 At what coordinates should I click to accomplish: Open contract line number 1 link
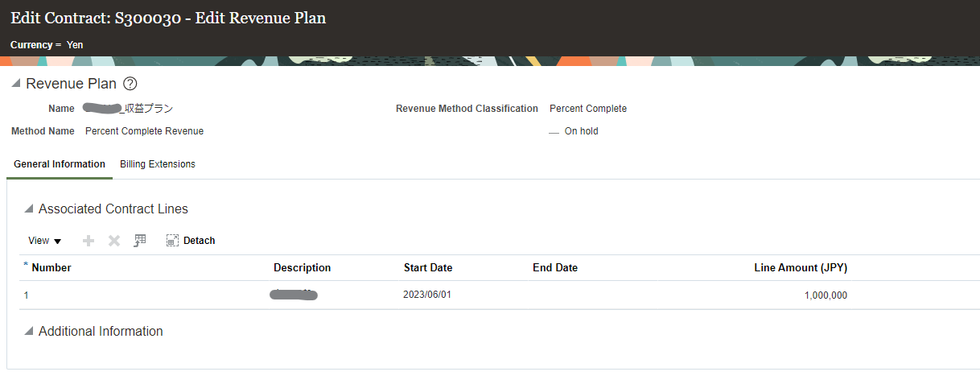click(27, 295)
